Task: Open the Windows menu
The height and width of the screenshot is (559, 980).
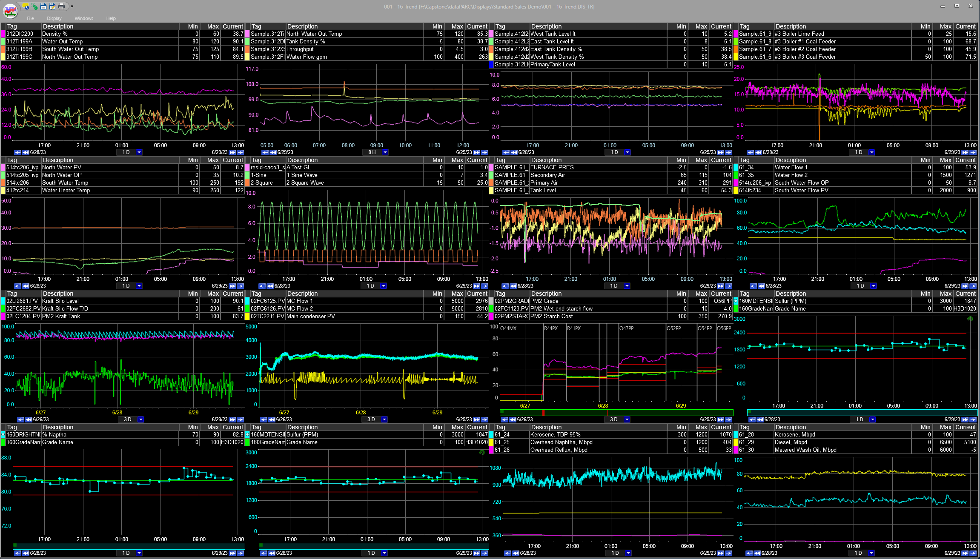Action: pos(84,18)
